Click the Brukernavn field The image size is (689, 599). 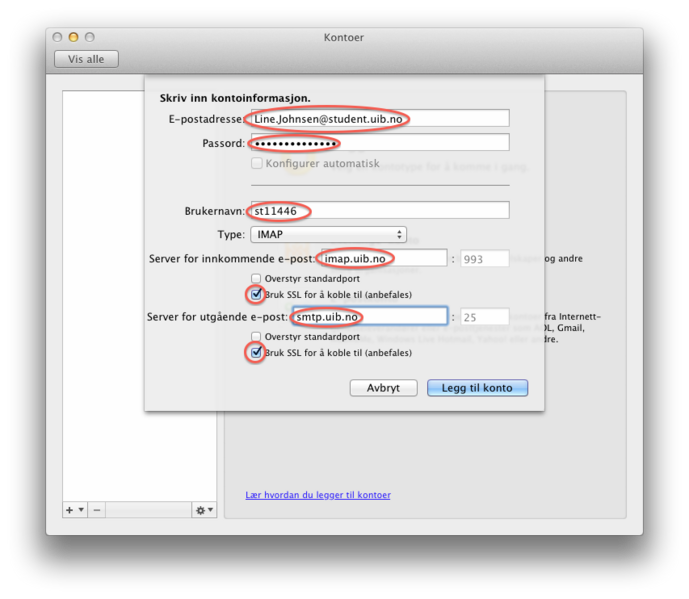(378, 211)
